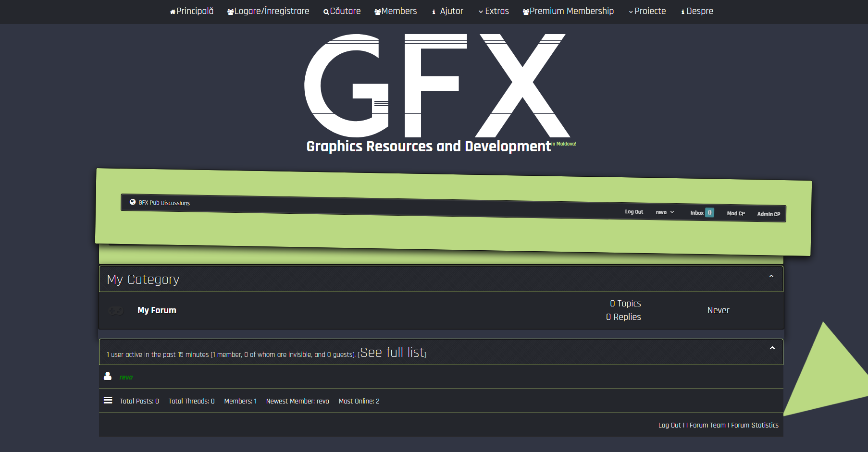Open the My Forum link
This screenshot has height=452, width=868.
pyautogui.click(x=157, y=310)
